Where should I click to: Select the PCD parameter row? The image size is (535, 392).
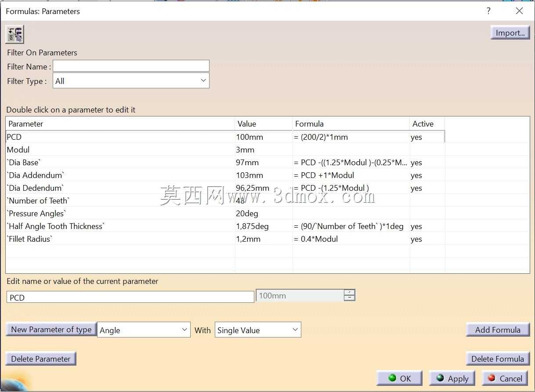[x=225, y=137]
